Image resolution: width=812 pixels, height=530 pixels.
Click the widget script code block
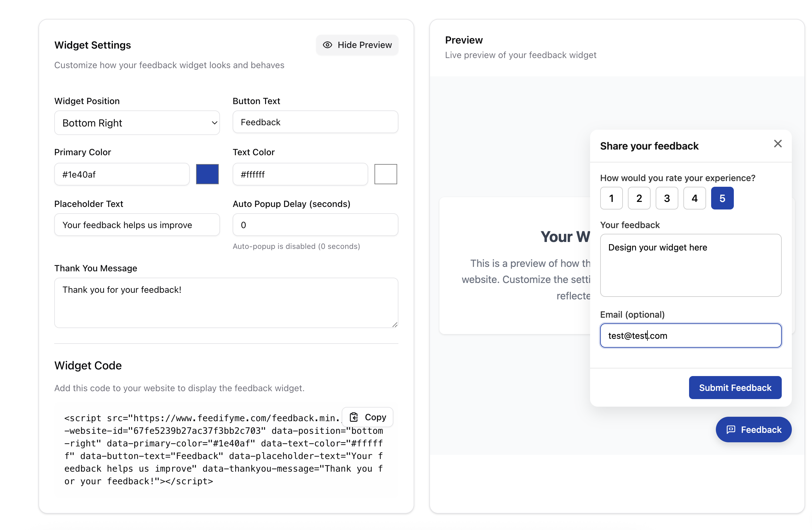(x=223, y=450)
